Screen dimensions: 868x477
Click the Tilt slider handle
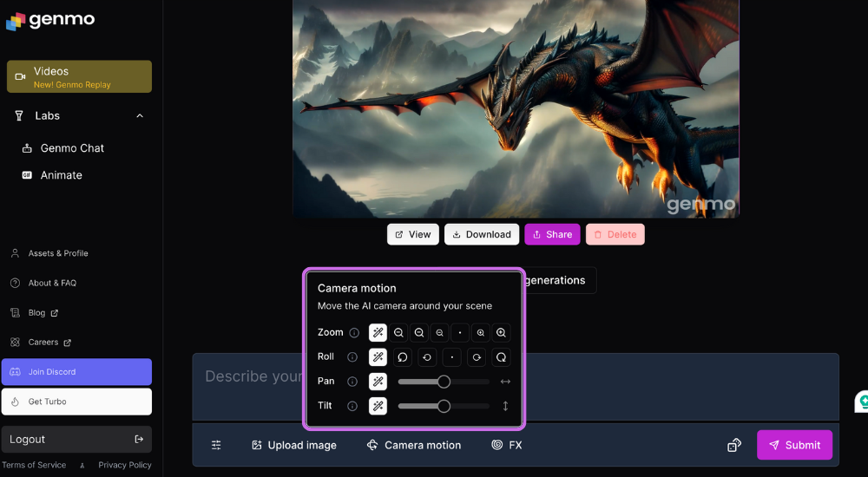444,406
